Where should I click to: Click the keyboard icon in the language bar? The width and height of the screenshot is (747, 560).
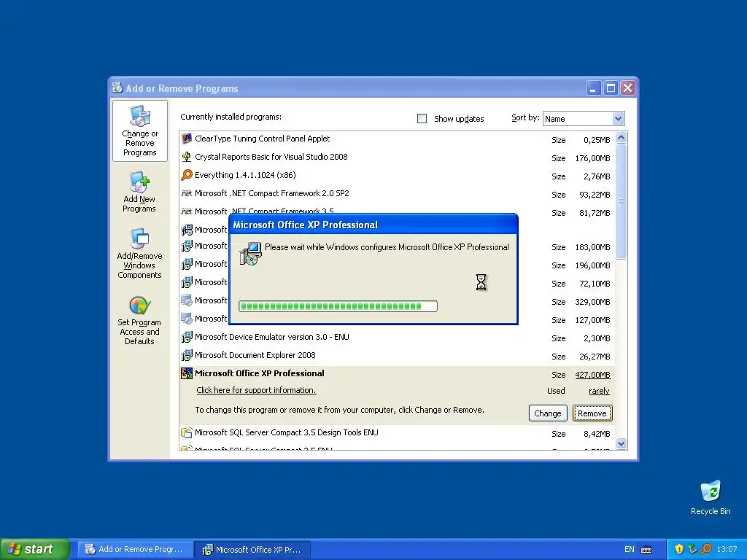coord(646,550)
